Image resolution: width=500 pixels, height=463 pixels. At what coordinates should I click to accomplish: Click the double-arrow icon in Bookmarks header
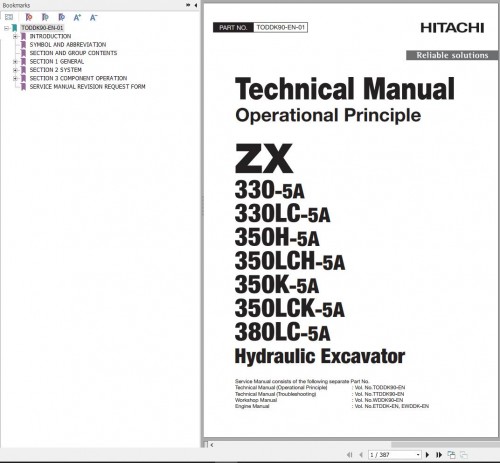(x=188, y=5)
